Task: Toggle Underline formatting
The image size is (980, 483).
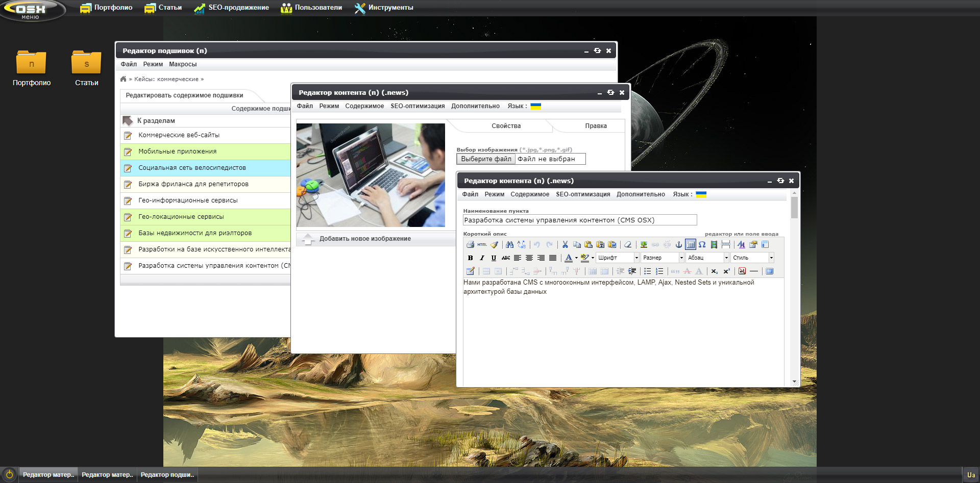Action: (x=494, y=258)
